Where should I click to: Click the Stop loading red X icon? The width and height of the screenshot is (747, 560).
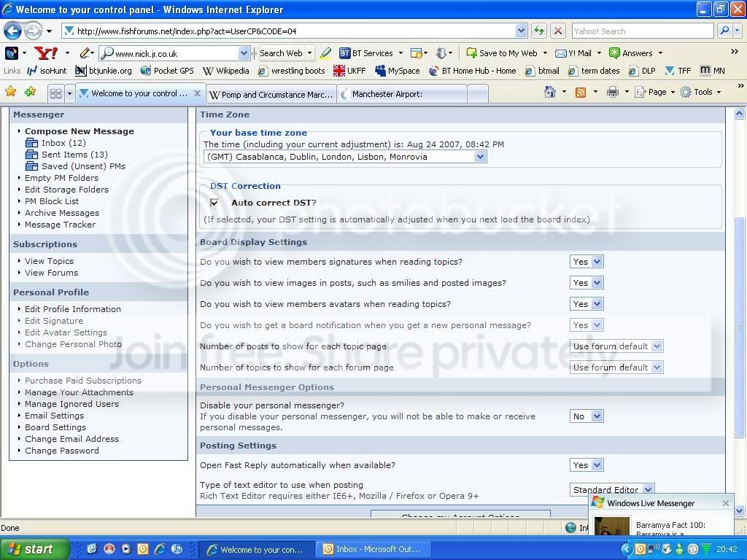(558, 31)
